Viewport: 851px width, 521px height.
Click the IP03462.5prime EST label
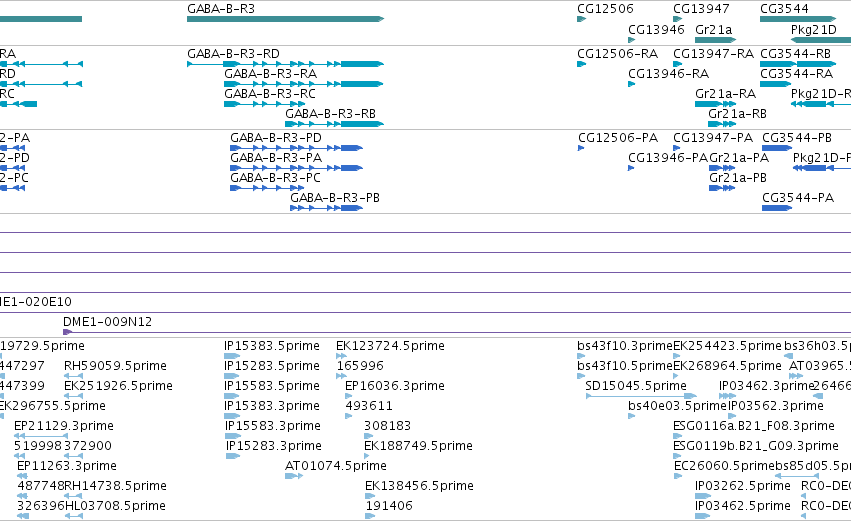tap(743, 506)
